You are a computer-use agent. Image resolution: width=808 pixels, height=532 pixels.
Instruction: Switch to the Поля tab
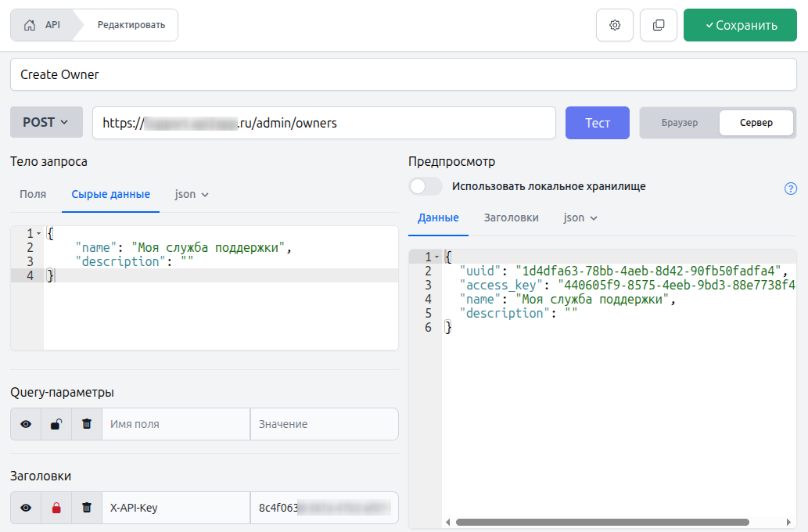[33, 194]
